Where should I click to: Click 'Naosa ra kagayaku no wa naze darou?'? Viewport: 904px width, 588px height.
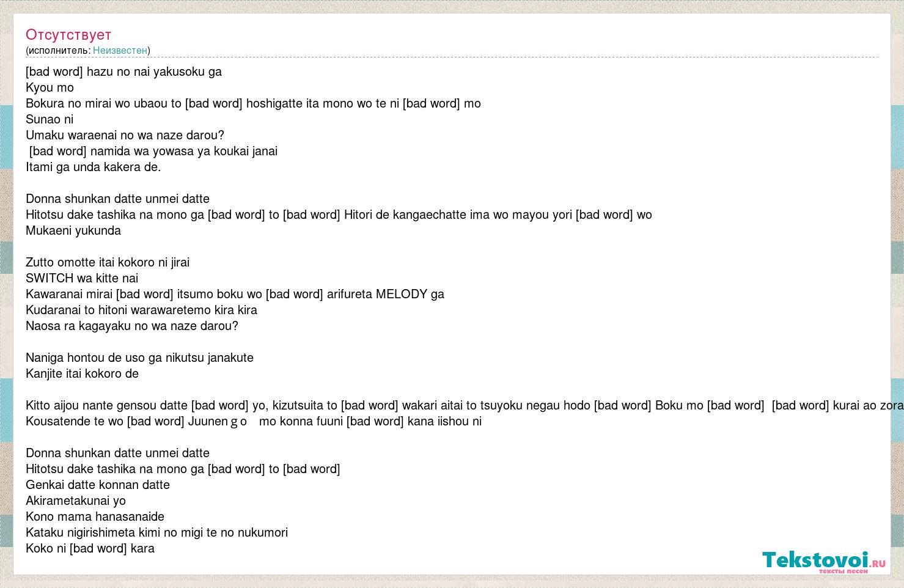(x=132, y=326)
